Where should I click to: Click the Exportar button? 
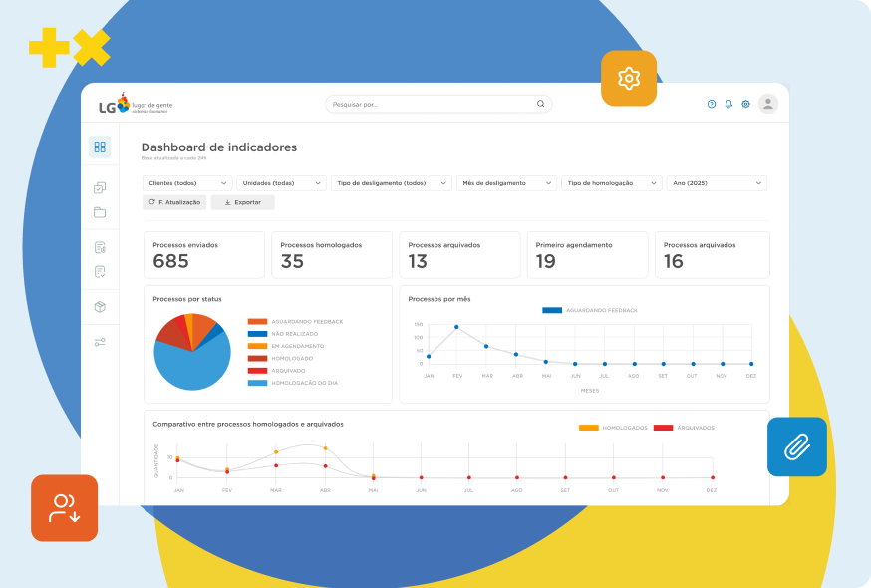[242, 202]
